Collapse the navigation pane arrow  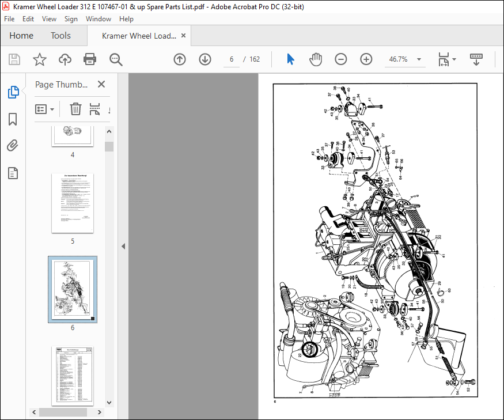coord(123,247)
